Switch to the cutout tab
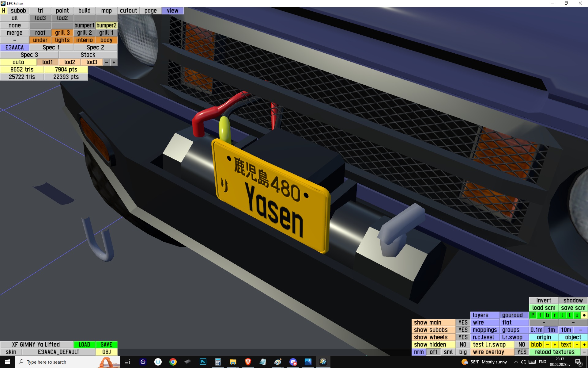The width and height of the screenshot is (588, 368). click(128, 10)
